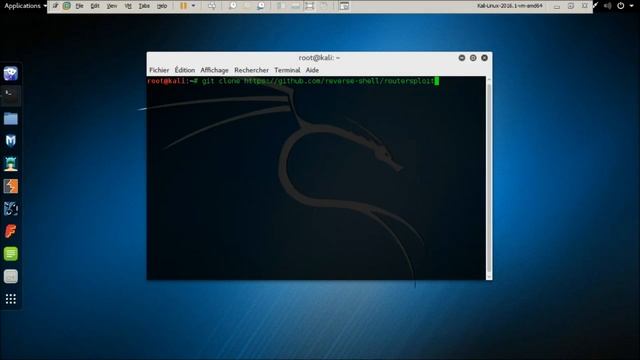Open the VMware snapshot manager icon
Viewport: 640px width, 360px height.
click(261, 6)
